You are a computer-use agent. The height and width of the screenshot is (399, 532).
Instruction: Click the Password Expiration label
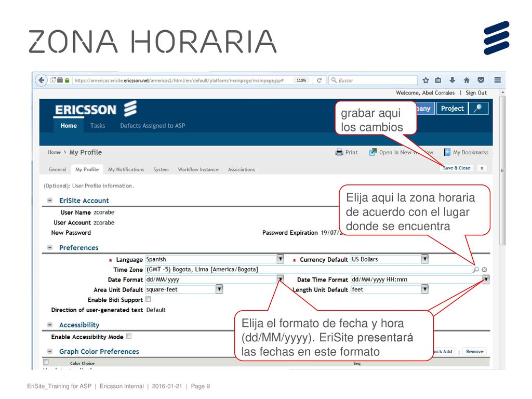(290, 233)
